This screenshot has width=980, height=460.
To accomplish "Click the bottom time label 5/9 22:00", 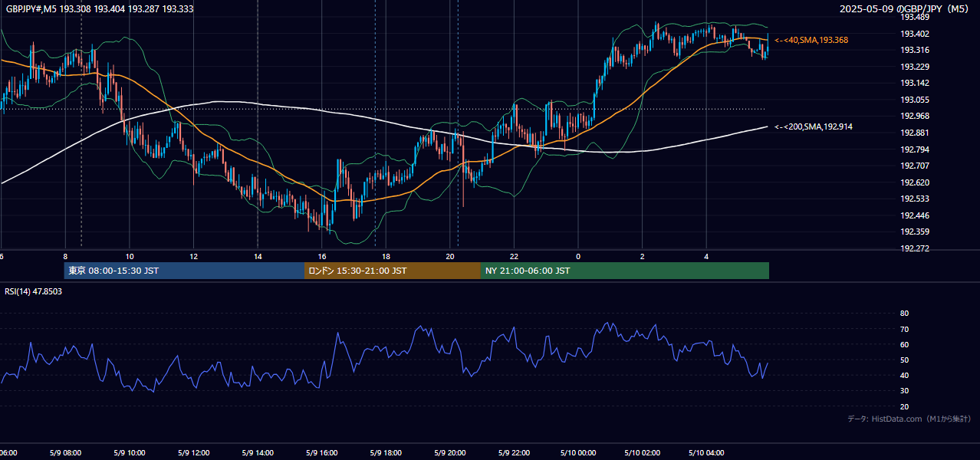I will (514, 453).
